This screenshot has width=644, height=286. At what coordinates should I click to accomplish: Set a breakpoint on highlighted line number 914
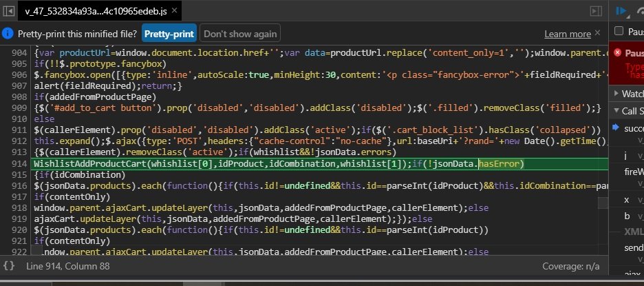(x=19, y=163)
